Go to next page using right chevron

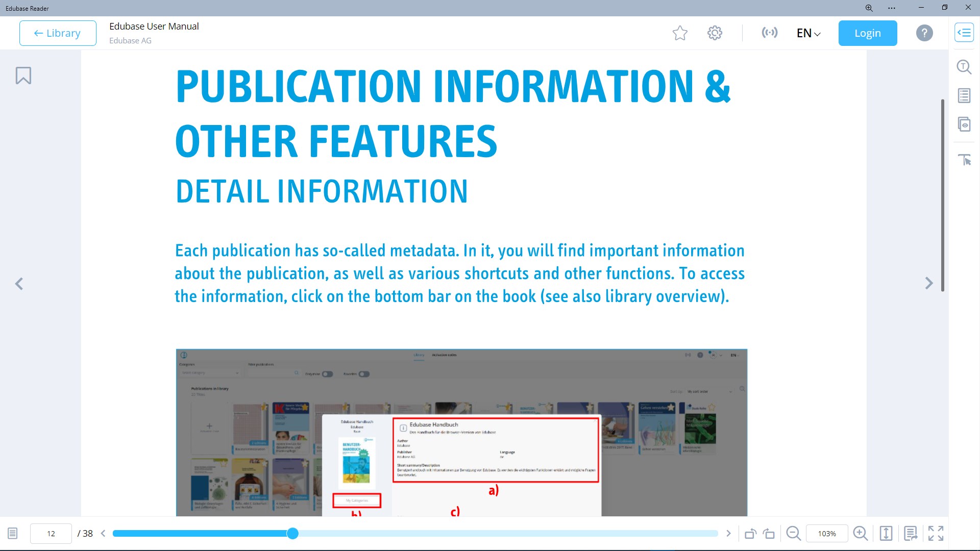tap(928, 283)
